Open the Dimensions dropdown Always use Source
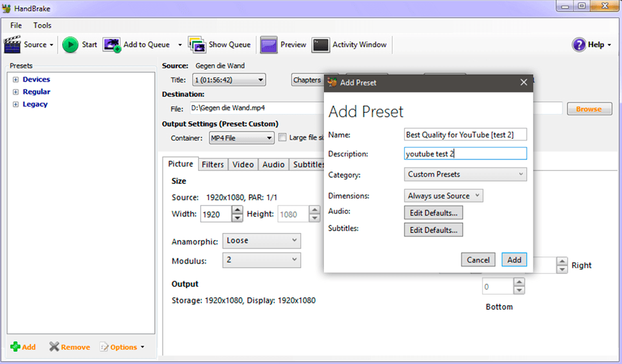Image resolution: width=622 pixels, height=364 pixels. coord(443,196)
